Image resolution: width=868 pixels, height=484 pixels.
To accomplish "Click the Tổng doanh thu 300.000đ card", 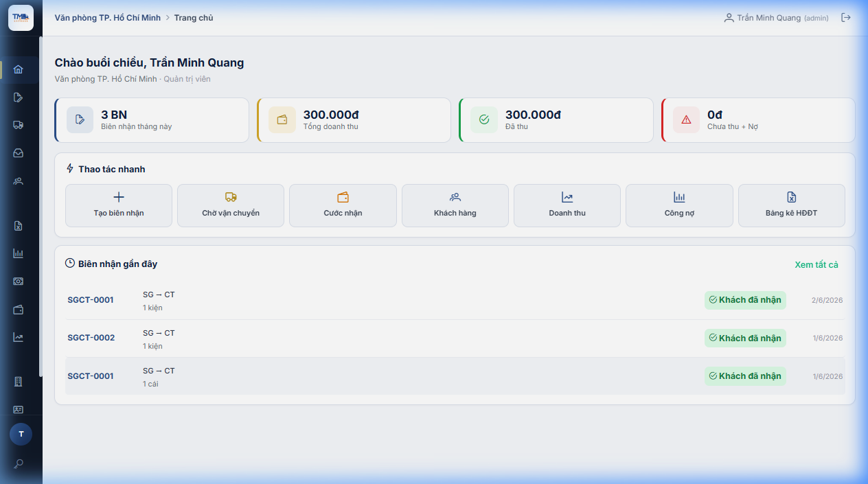I will point(354,120).
